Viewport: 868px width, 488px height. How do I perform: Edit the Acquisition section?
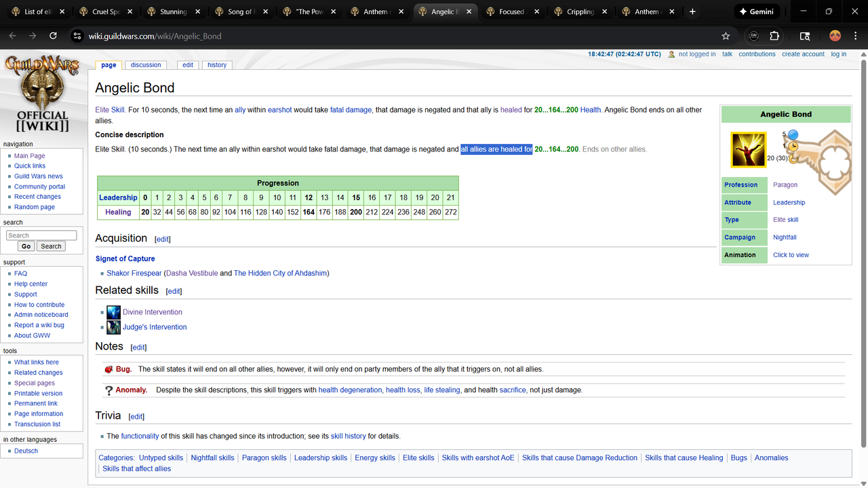click(163, 240)
